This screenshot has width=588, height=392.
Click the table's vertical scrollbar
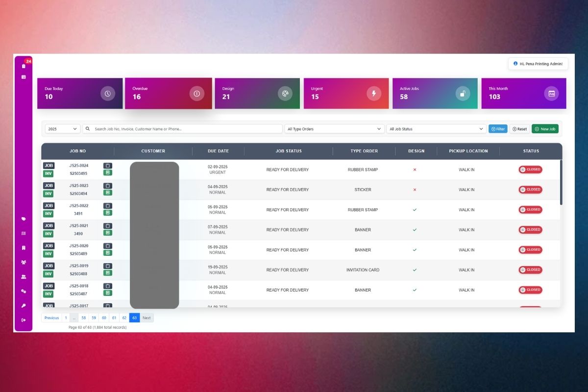[561, 182]
